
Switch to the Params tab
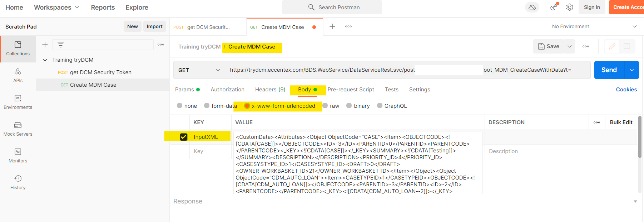pyautogui.click(x=187, y=90)
